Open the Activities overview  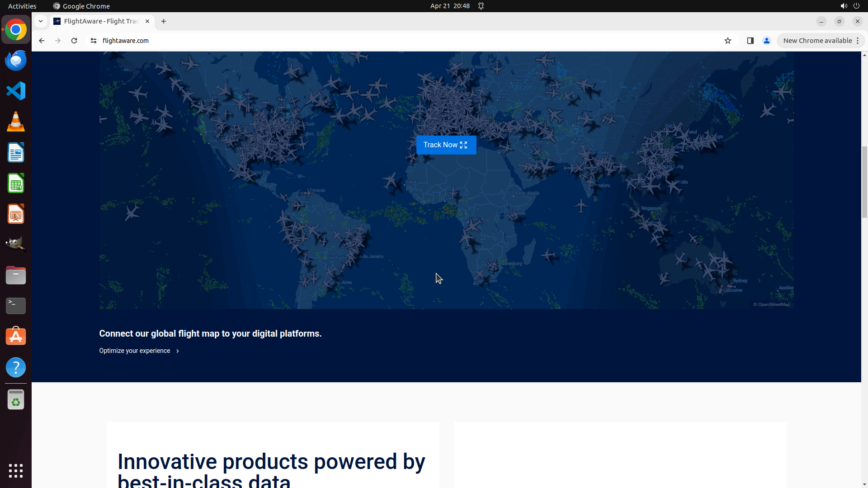(x=22, y=6)
